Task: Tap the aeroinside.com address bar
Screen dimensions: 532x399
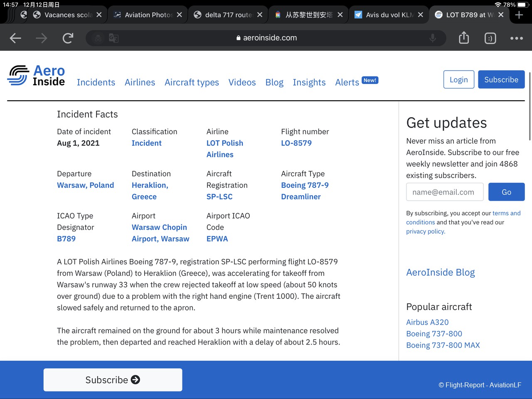Action: (266, 38)
